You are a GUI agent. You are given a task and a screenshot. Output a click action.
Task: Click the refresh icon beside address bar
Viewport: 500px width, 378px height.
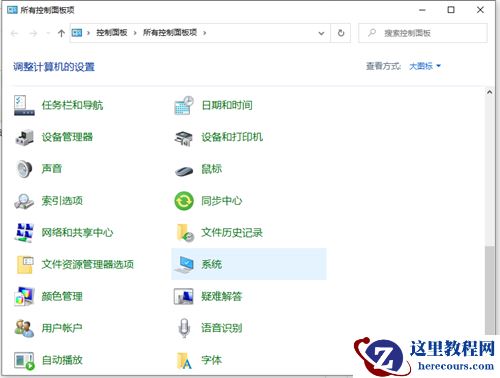click(341, 33)
